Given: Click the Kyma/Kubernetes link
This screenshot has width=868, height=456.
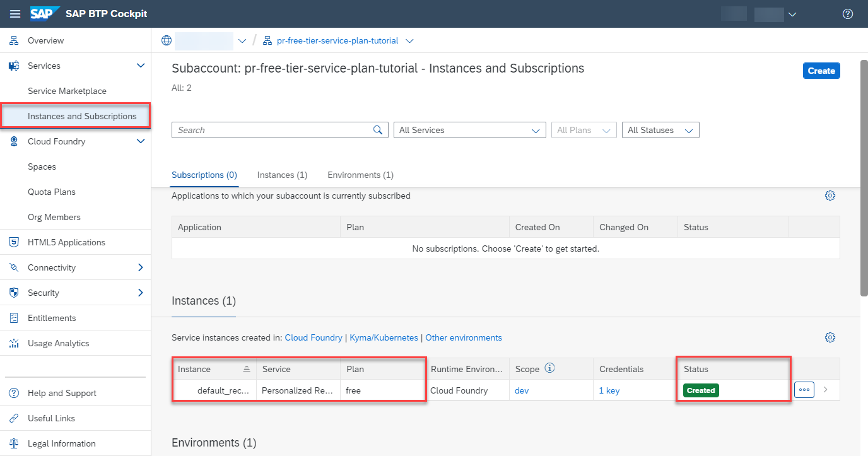Looking at the screenshot, I should coord(384,337).
